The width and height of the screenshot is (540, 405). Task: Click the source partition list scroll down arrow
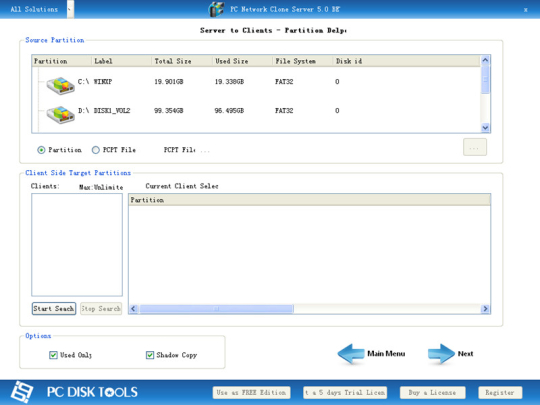pos(485,128)
